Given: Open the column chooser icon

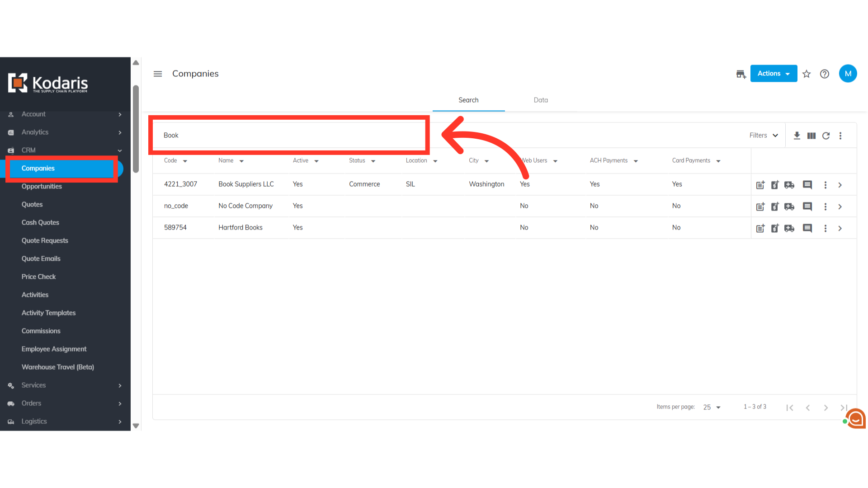Looking at the screenshot, I should pyautogui.click(x=811, y=136).
